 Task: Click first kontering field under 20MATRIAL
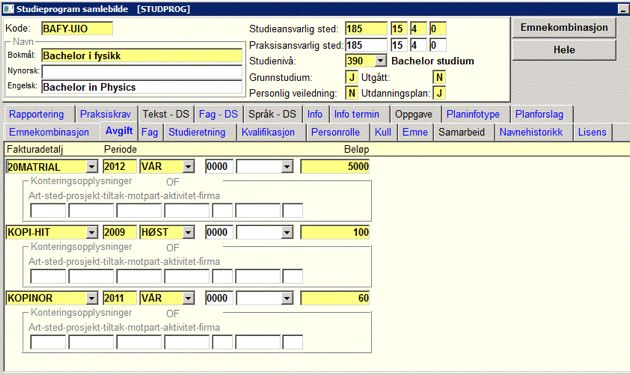coord(48,211)
